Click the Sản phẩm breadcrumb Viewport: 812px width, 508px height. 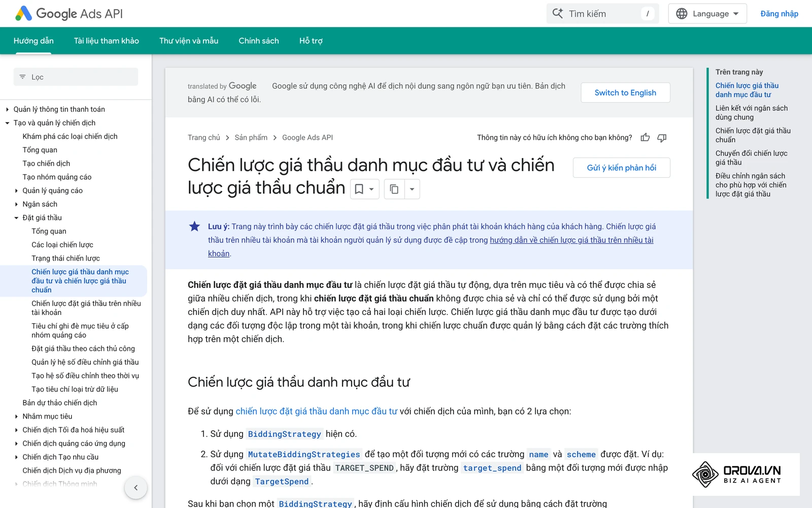pyautogui.click(x=251, y=138)
